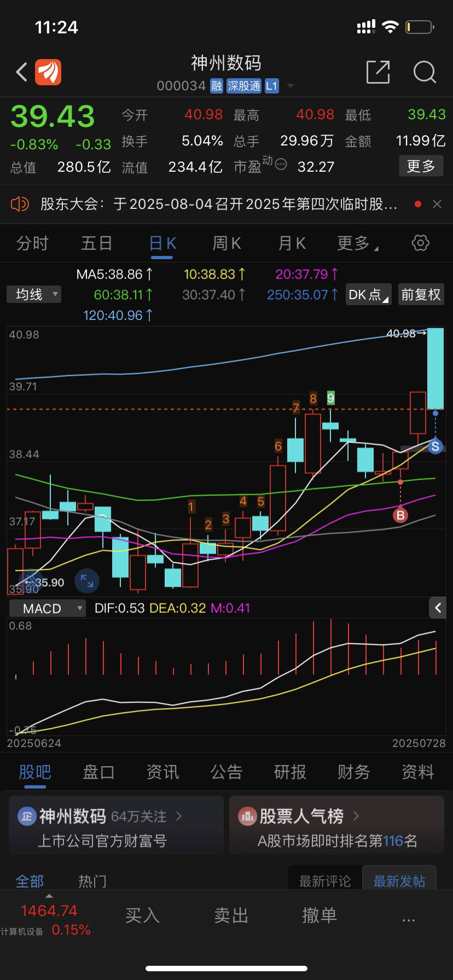Screen dimensions: 453x980
Task: Open the 资料 tab
Action: [418, 772]
